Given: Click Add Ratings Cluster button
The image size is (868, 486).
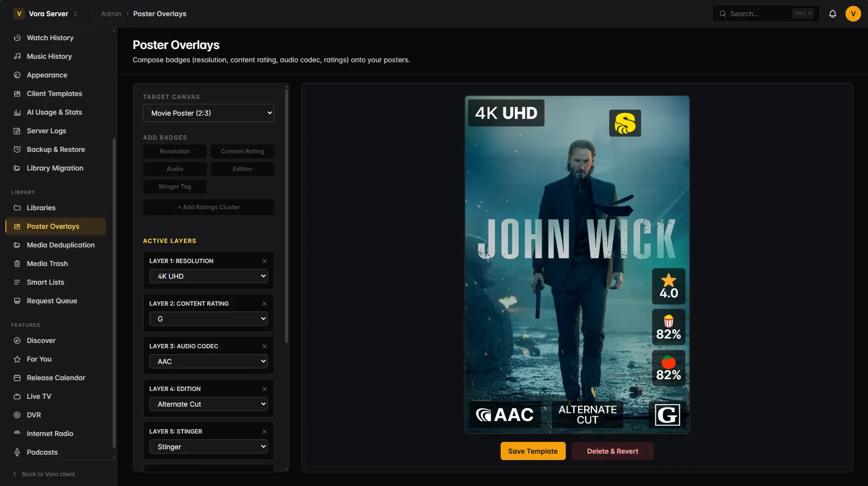Looking at the screenshot, I should 209,207.
